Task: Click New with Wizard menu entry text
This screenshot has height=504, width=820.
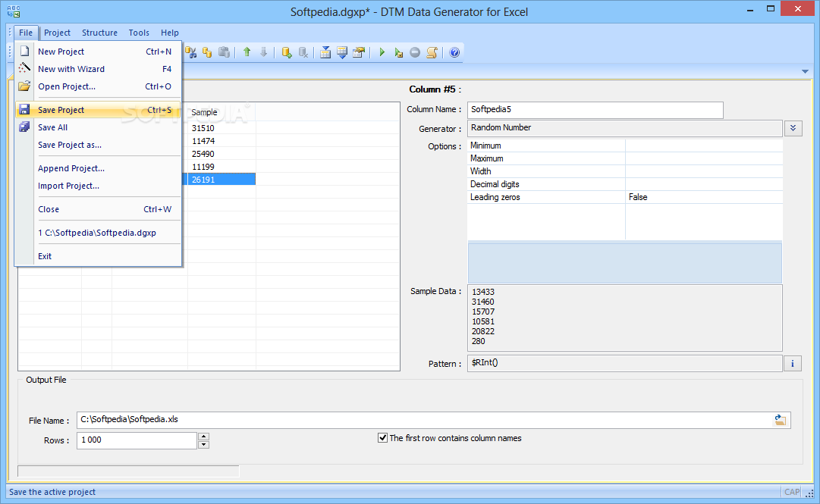Action: click(x=71, y=69)
